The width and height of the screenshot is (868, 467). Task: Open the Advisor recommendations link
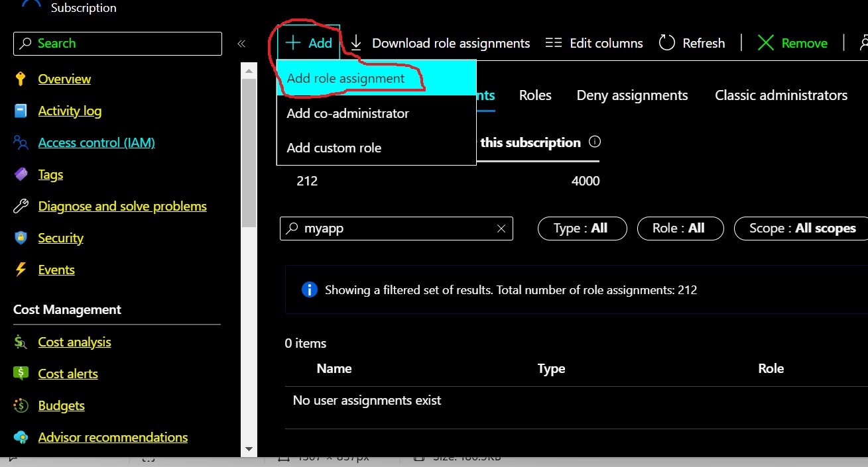[x=113, y=437]
